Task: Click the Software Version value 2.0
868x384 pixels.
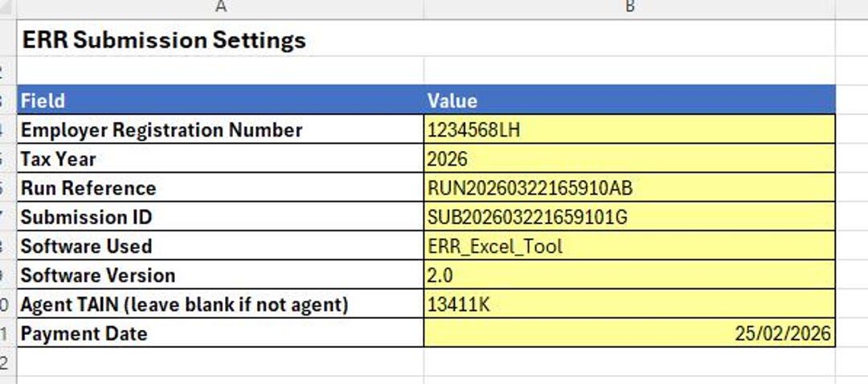Action: pos(629,275)
